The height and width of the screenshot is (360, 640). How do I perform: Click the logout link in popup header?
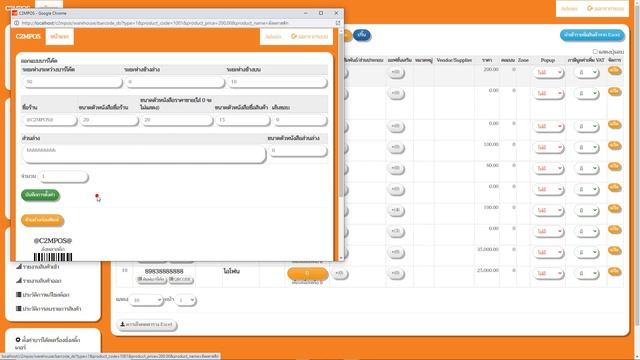coord(309,37)
